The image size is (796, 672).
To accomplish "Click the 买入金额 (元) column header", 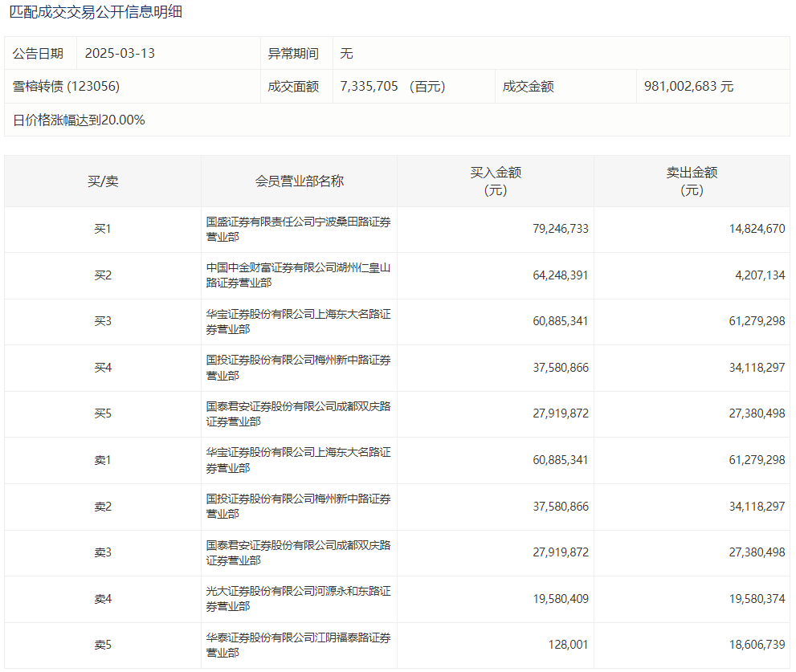I will point(496,181).
